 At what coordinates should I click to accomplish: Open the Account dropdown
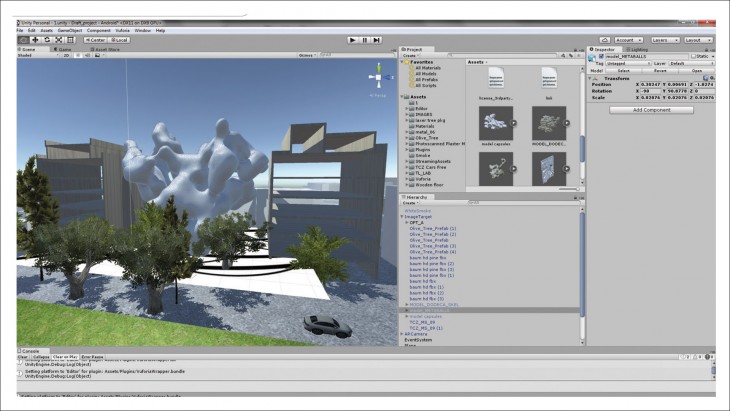tap(628, 40)
